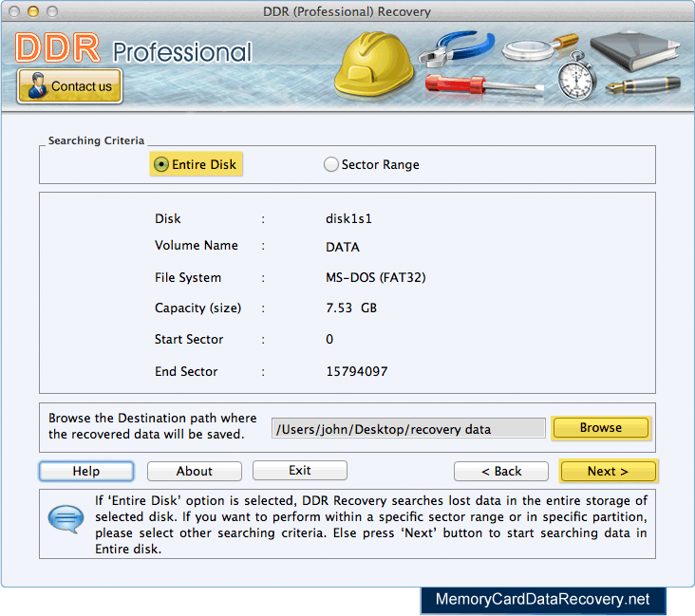Image resolution: width=695 pixels, height=616 pixels.
Task: Click the person icon on Contact us
Action: point(37,85)
